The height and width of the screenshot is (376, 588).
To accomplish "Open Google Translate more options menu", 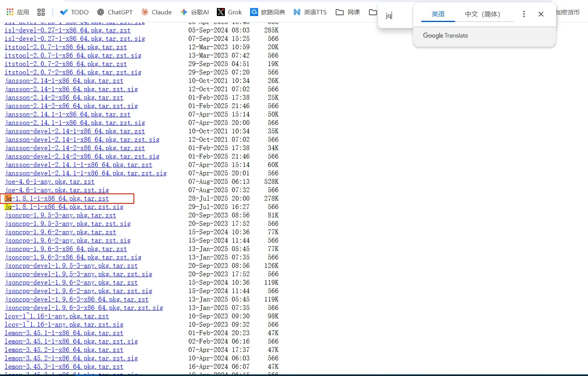I will pos(523,14).
